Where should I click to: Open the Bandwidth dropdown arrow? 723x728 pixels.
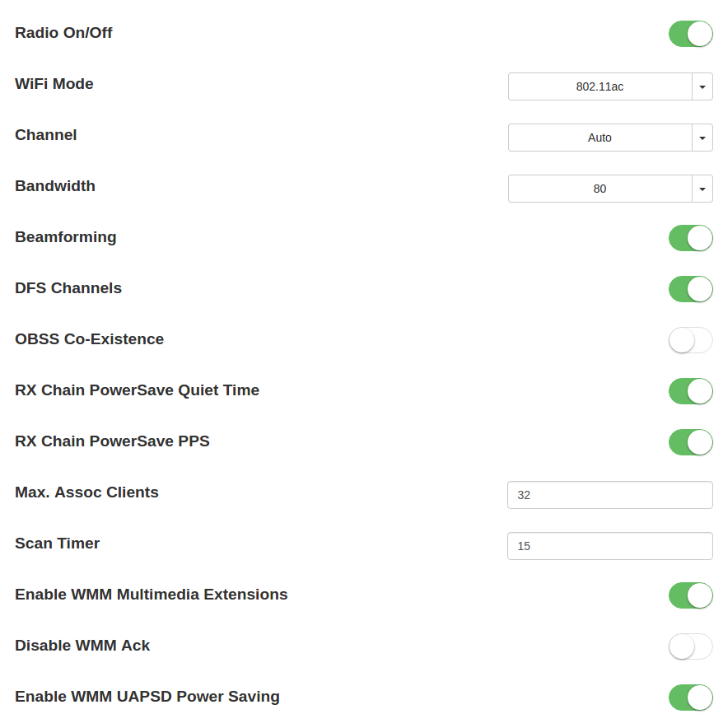click(x=702, y=189)
